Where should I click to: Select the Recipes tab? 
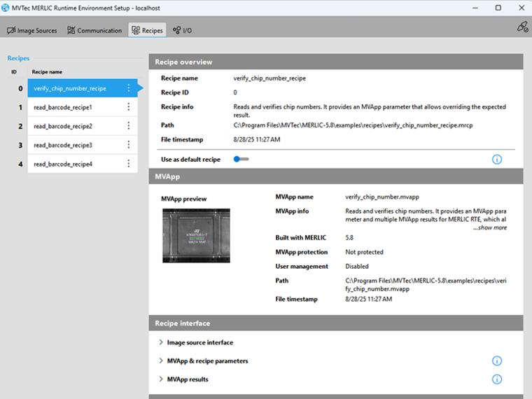[147, 30]
